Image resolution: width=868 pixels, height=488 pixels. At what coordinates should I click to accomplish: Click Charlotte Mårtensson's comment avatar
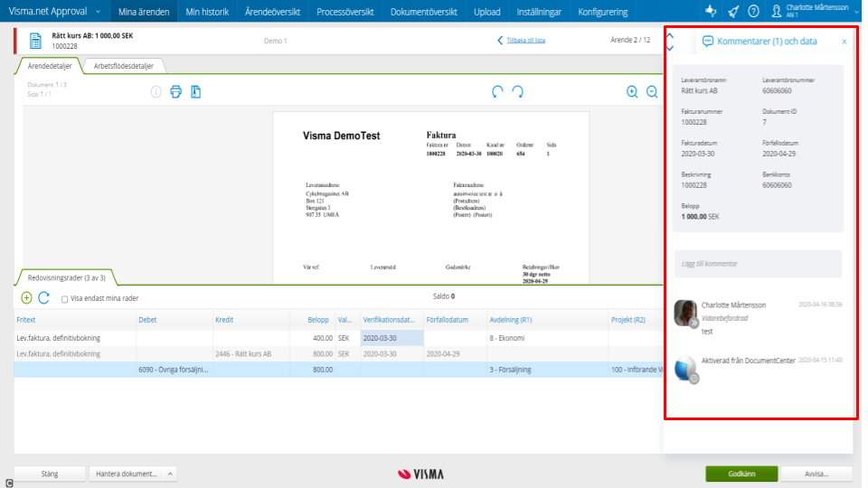click(686, 313)
